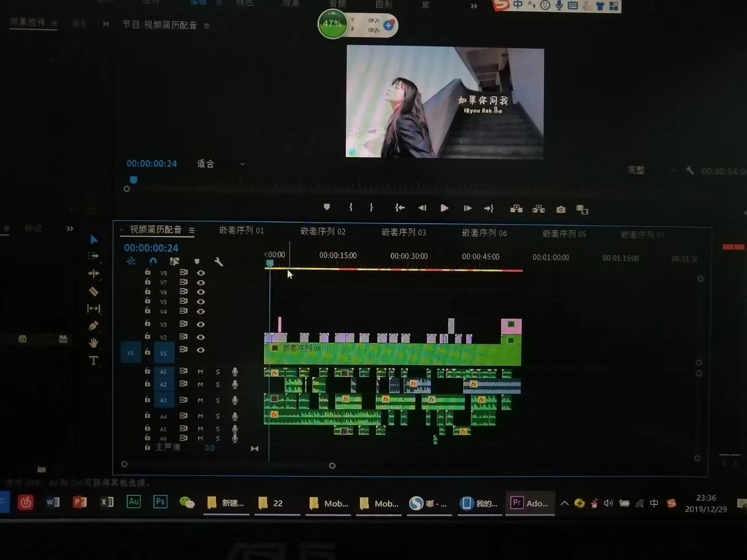Click the Export Frame camera icon
Viewport: 747px width, 560px height.
point(561,209)
